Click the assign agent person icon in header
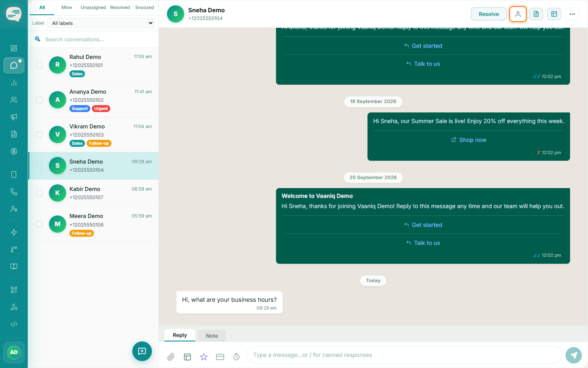588x368 pixels. point(518,14)
